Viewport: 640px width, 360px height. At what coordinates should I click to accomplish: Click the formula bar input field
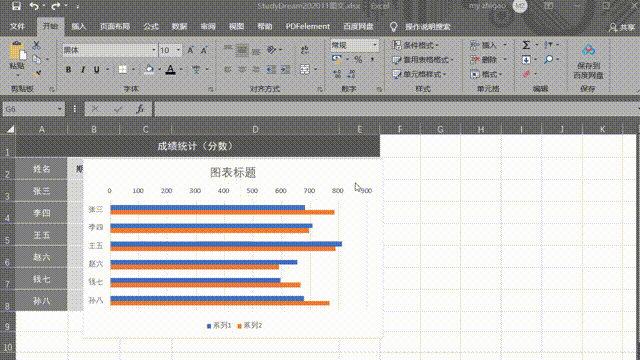tap(396, 109)
